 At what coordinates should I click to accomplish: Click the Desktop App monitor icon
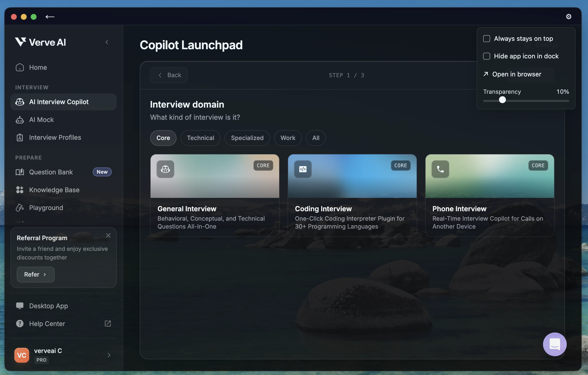pyautogui.click(x=20, y=306)
